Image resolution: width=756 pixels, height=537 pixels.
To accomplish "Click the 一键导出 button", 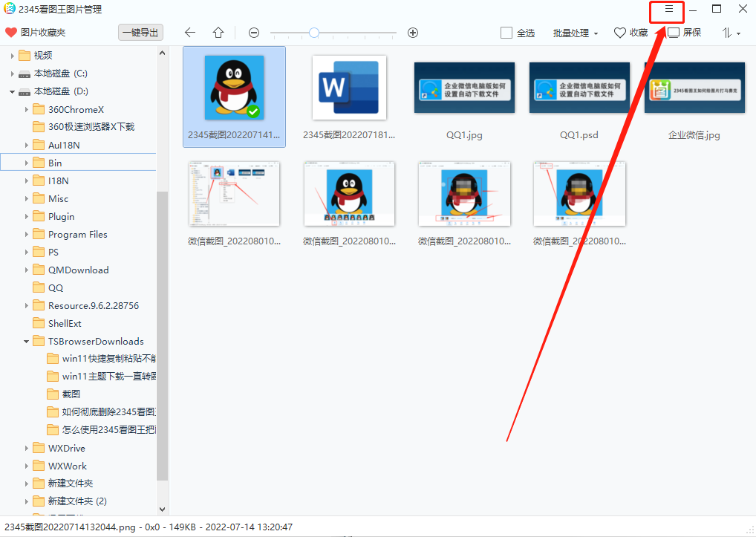I will 140,33.
